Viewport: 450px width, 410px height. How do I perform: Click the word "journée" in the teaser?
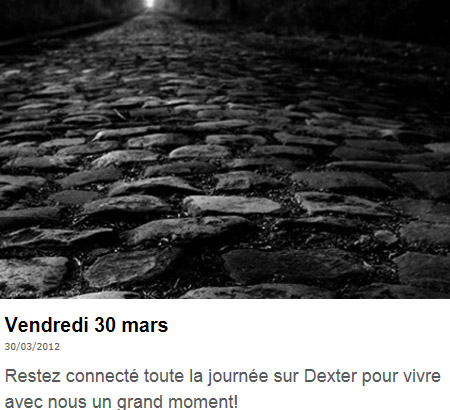238,377
